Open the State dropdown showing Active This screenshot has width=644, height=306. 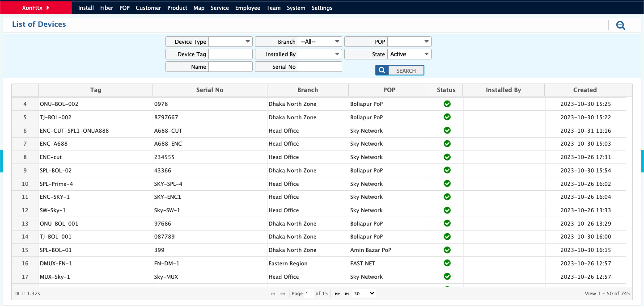point(409,54)
